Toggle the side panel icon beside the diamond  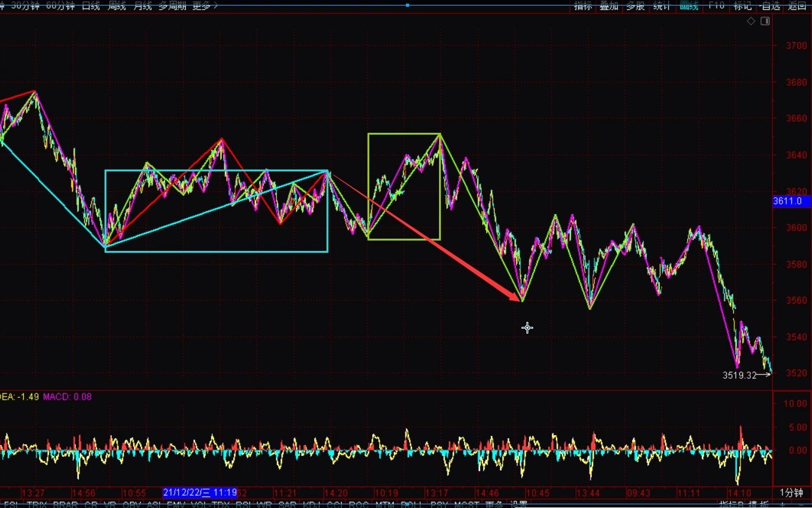tap(765, 21)
